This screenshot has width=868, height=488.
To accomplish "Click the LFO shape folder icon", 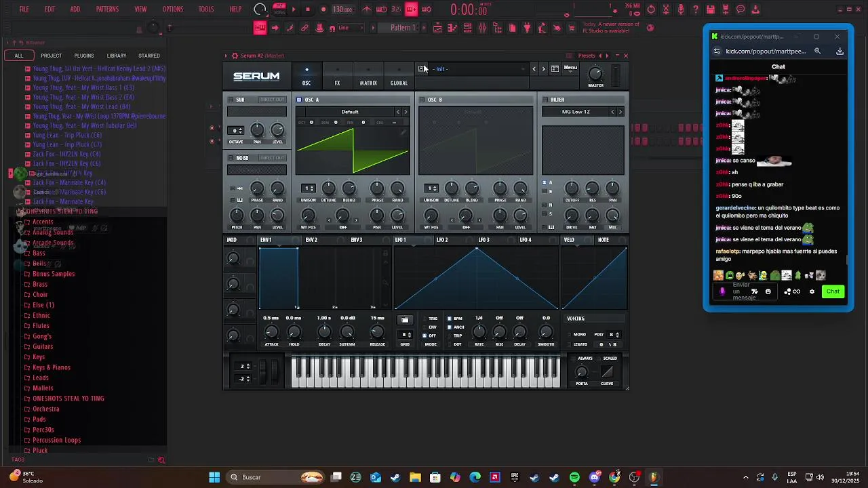I will (x=405, y=320).
